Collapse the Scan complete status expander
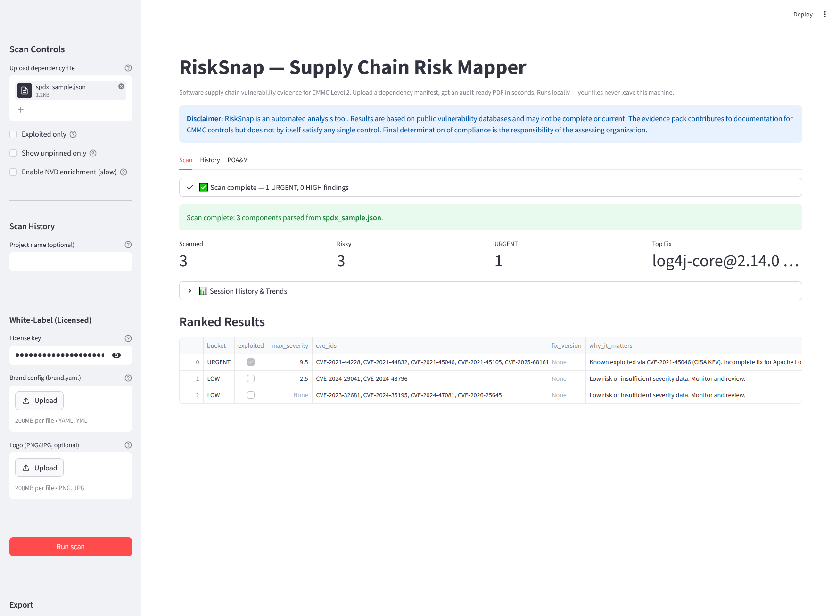The height and width of the screenshot is (616, 840). 490,187
